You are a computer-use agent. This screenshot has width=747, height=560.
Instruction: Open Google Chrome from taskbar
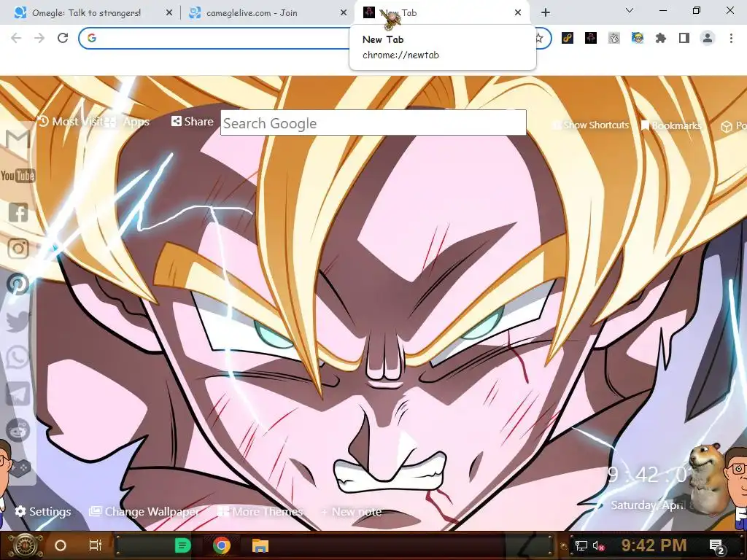click(222, 545)
